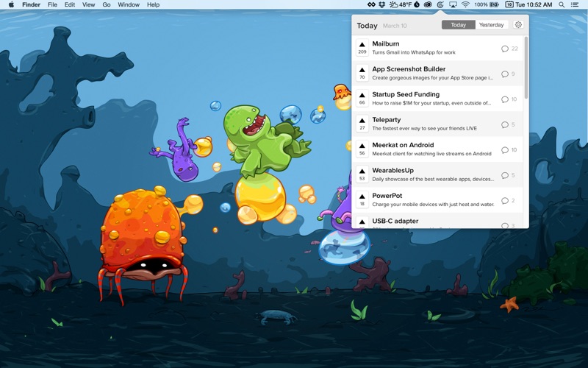588x368 pixels.
Task: Open the View menu
Action: point(88,4)
